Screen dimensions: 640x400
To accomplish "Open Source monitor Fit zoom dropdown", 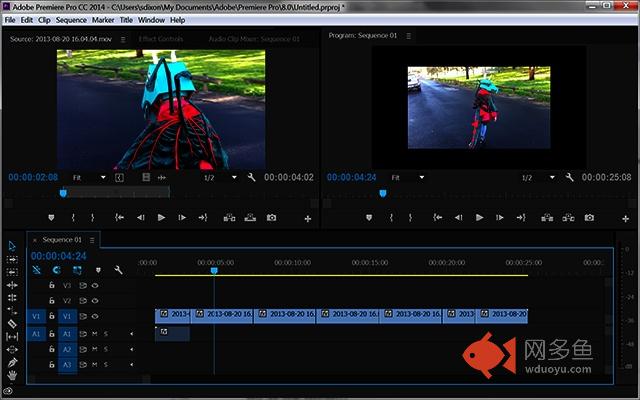I will [89, 178].
